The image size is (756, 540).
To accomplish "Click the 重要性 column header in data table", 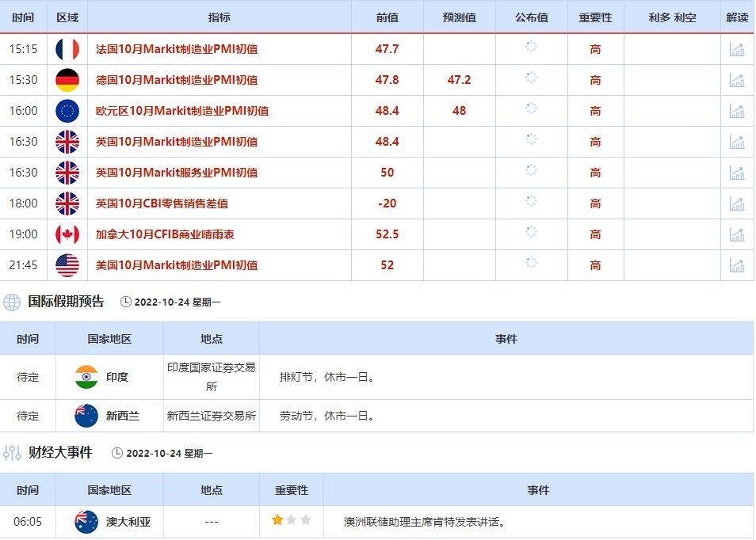I will pyautogui.click(x=595, y=17).
